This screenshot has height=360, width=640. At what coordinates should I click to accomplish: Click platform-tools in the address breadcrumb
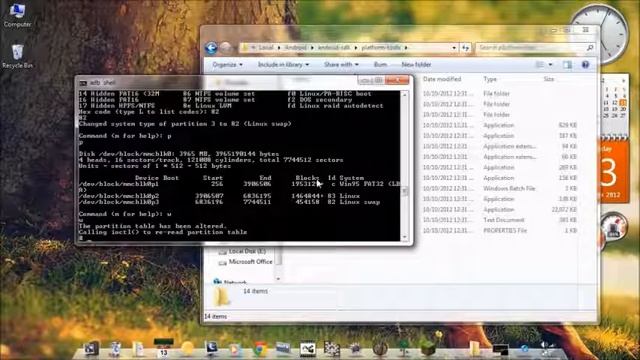[381, 48]
